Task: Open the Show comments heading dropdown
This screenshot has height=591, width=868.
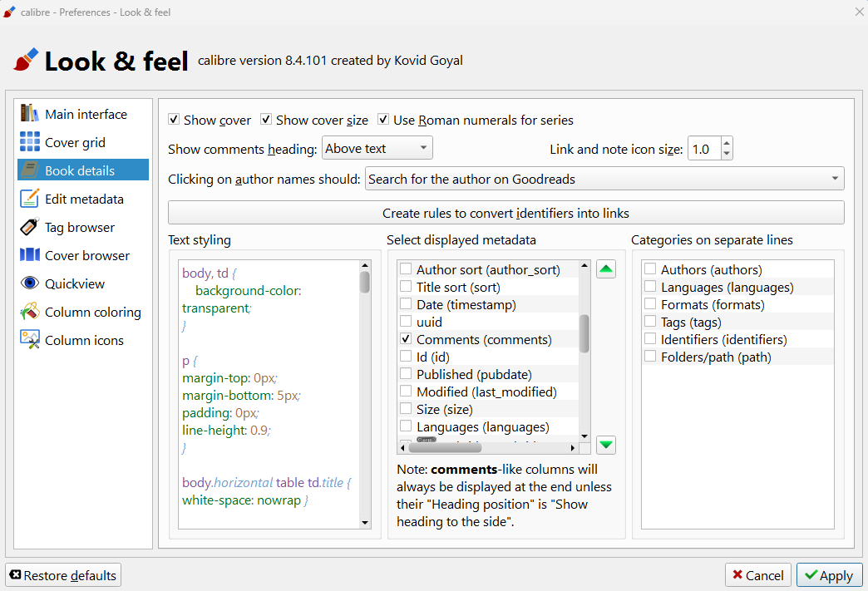Action: tap(377, 149)
